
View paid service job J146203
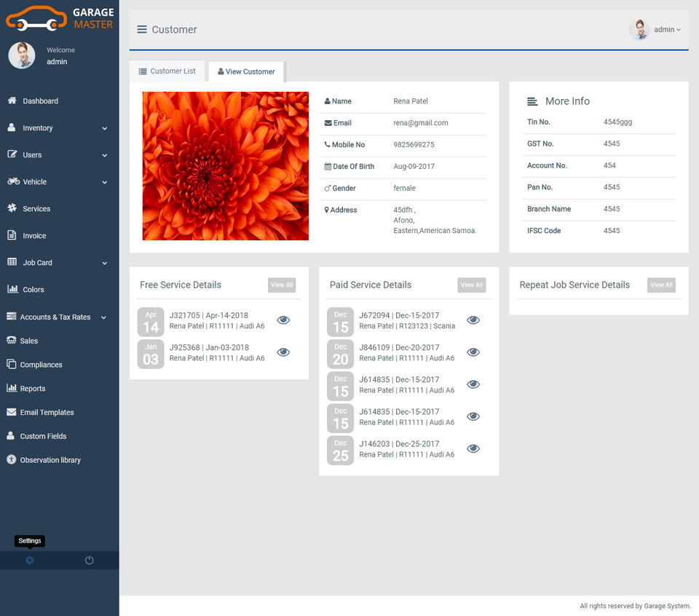[473, 449]
